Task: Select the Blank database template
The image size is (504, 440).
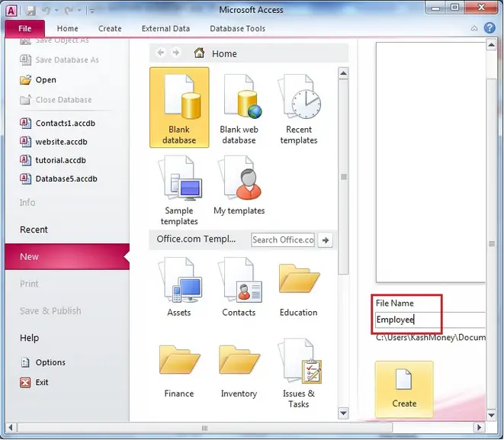Action: [179, 108]
